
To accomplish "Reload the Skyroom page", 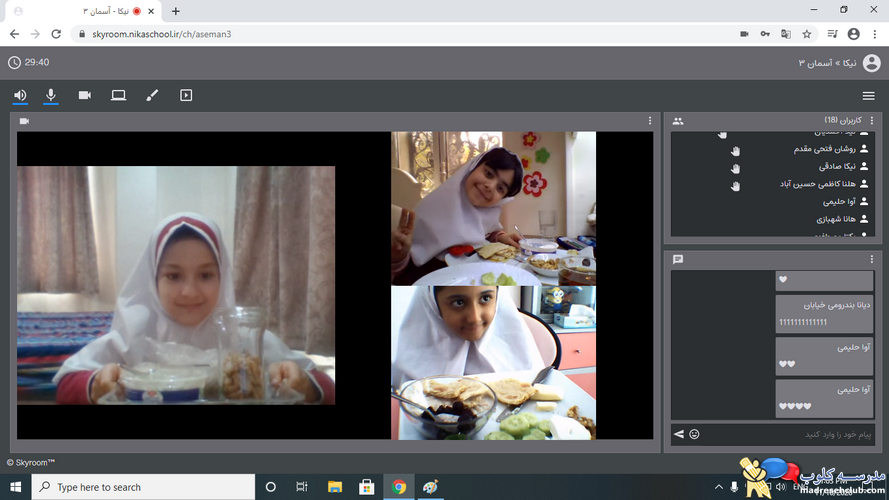I will point(56,34).
